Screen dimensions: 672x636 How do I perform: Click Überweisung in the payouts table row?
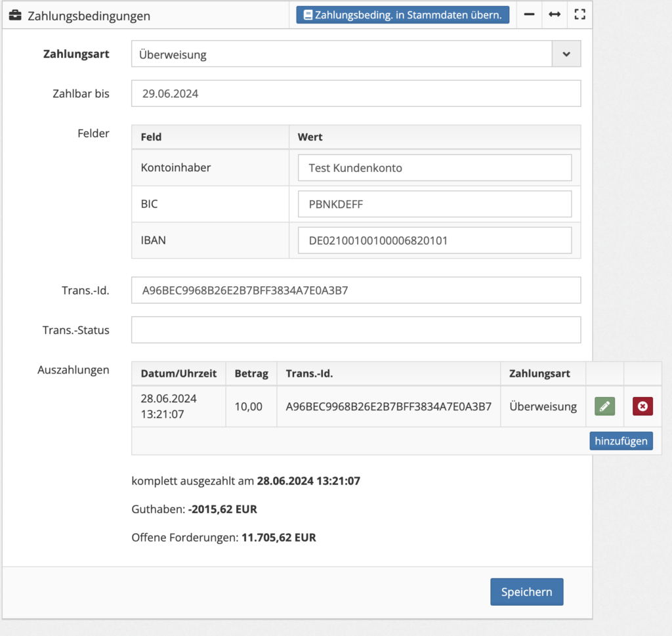tap(543, 406)
